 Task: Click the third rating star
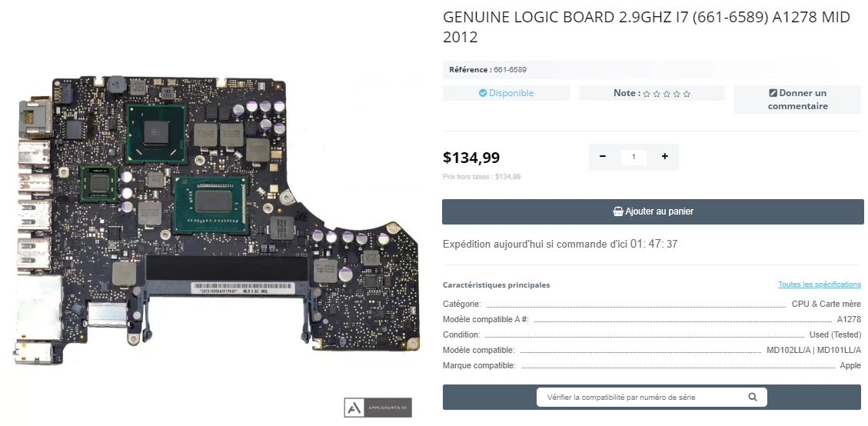click(667, 94)
